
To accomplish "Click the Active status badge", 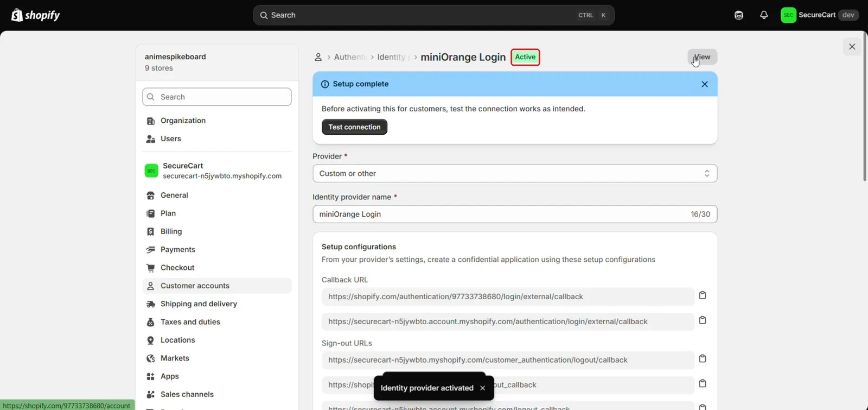I will point(525,57).
